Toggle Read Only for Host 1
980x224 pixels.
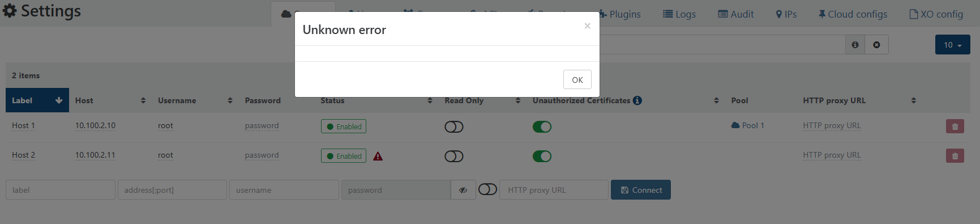(454, 126)
